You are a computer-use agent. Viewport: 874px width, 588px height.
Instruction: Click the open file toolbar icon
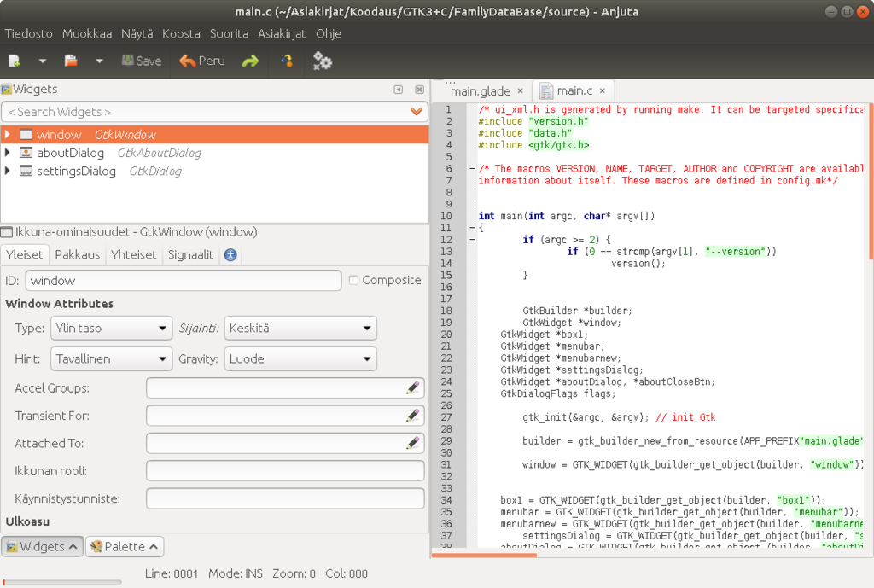(x=71, y=61)
